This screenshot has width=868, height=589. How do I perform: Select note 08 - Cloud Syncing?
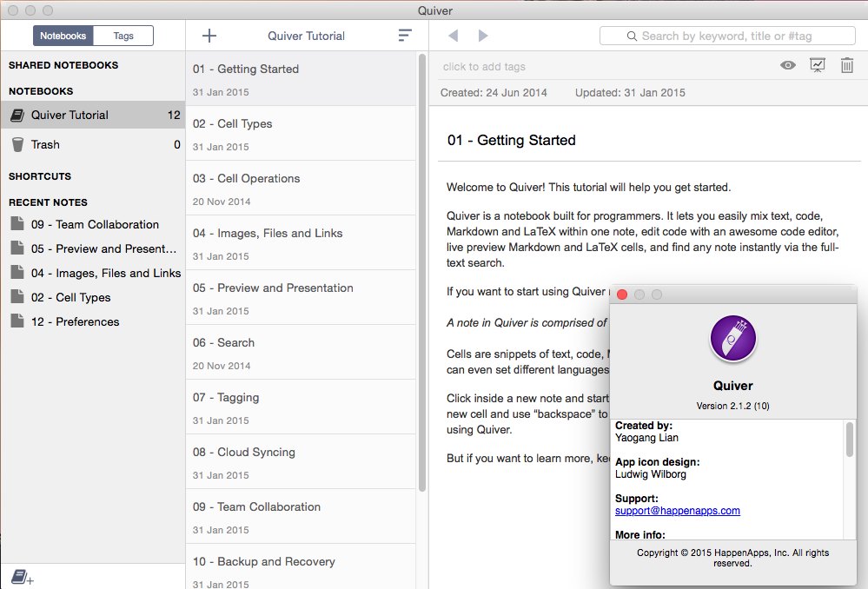(301, 462)
